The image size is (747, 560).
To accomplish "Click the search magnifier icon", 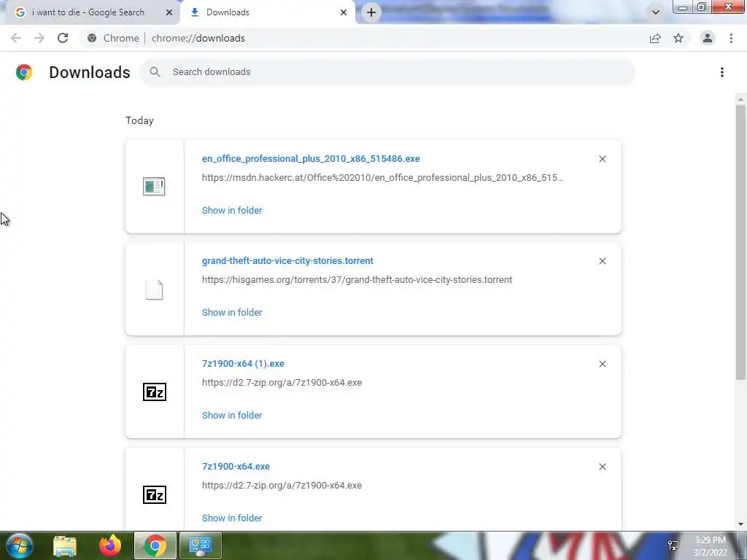I will pyautogui.click(x=155, y=72).
